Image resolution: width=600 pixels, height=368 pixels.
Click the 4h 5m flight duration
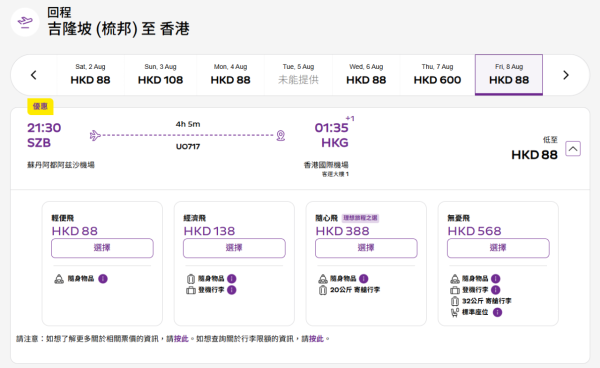pyautogui.click(x=188, y=124)
